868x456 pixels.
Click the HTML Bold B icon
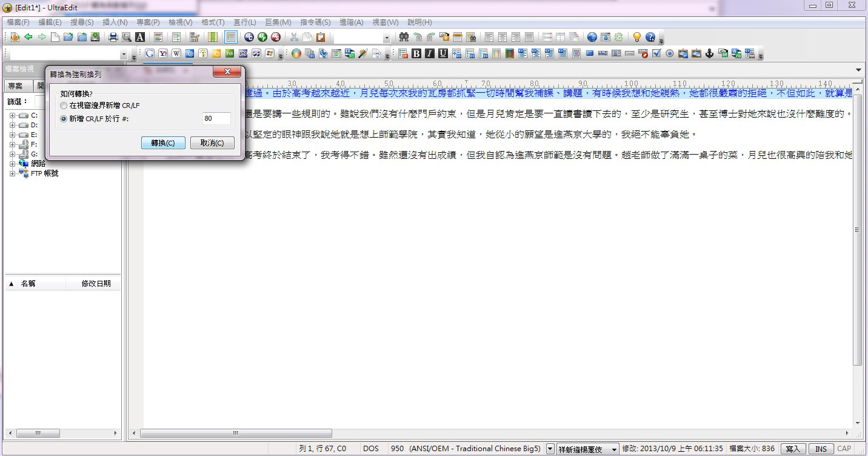416,53
